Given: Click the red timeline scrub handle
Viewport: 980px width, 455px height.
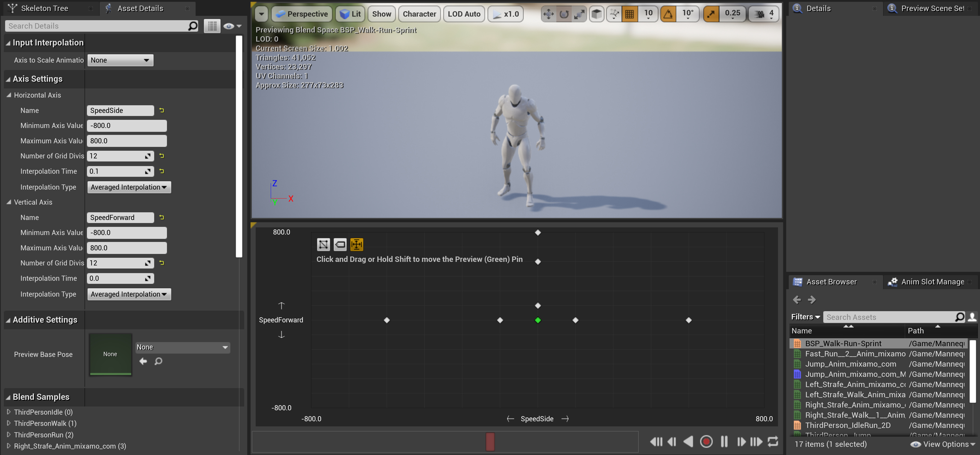Looking at the screenshot, I should [x=490, y=442].
